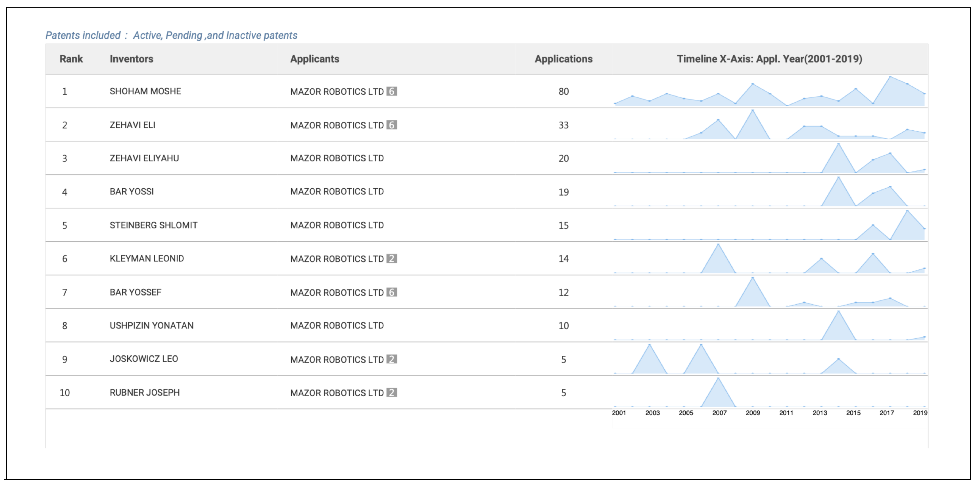
Task: Click applications count 5 for JOSKOWICZ LEO
Action: click(563, 359)
